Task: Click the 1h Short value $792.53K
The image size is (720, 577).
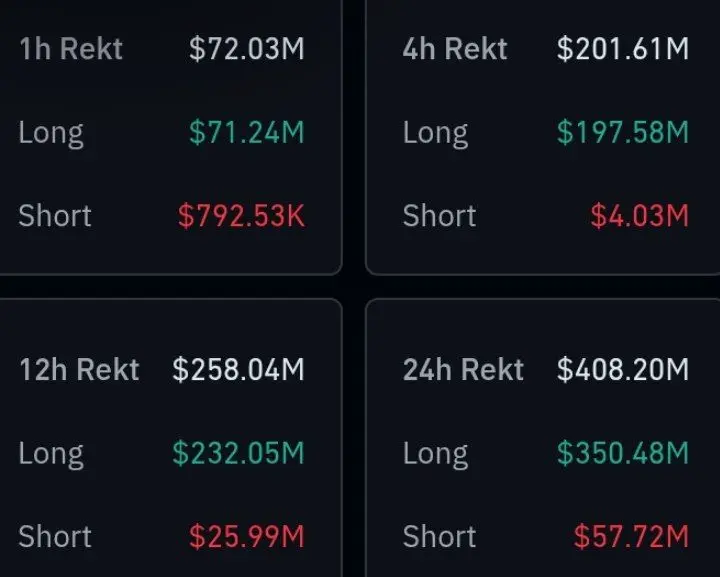Action: [x=242, y=216]
